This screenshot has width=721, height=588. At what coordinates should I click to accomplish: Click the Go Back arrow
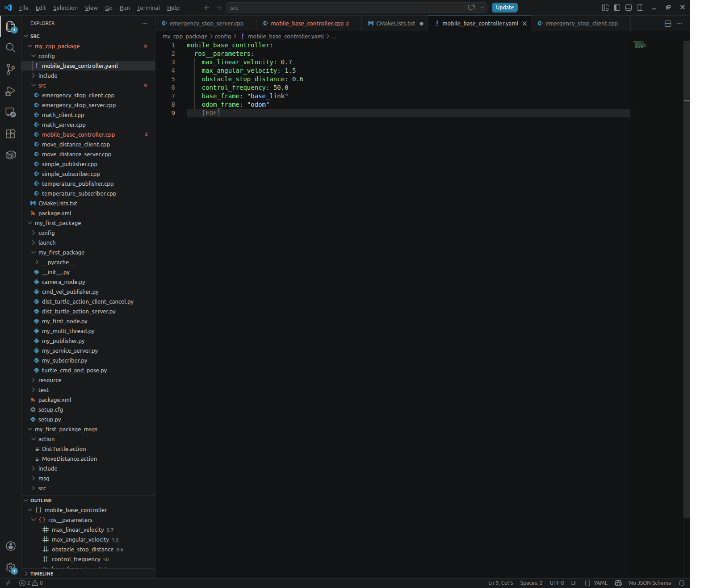click(x=207, y=8)
